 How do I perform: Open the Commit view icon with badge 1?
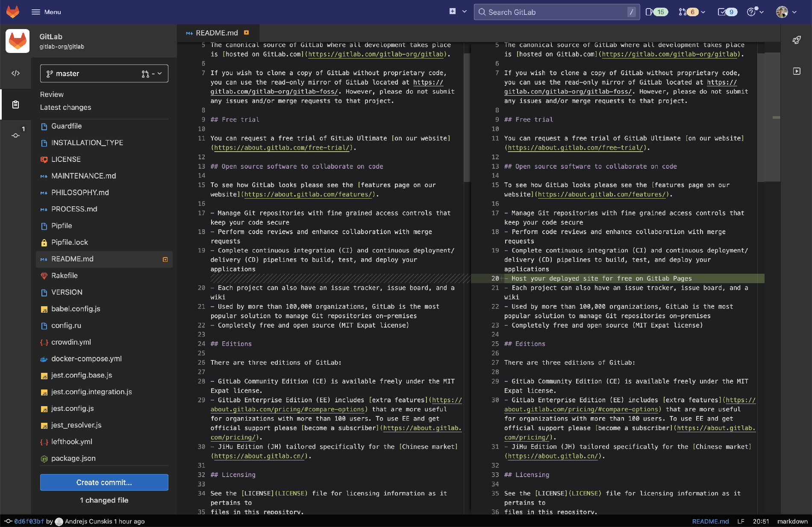15,135
